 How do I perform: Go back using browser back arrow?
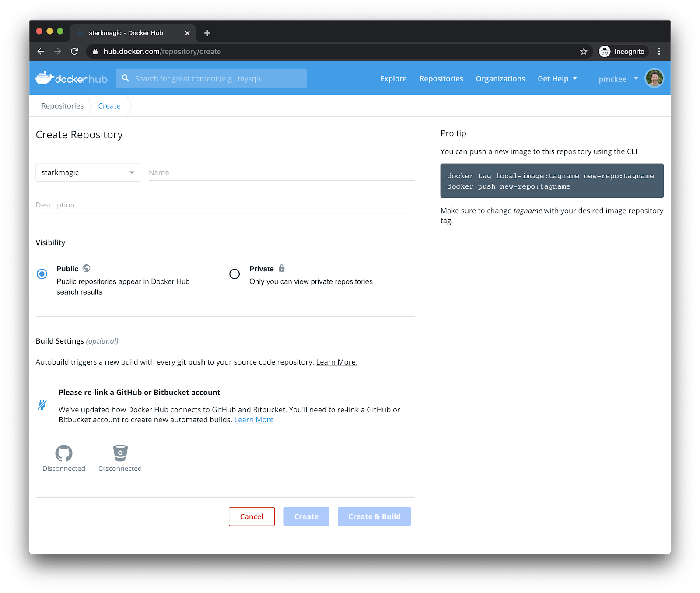pyautogui.click(x=41, y=52)
